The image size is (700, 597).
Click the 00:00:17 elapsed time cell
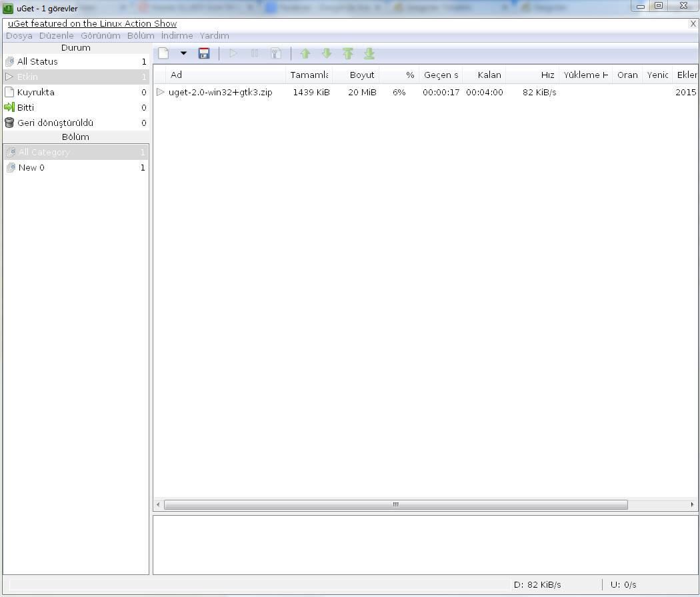[x=441, y=93]
